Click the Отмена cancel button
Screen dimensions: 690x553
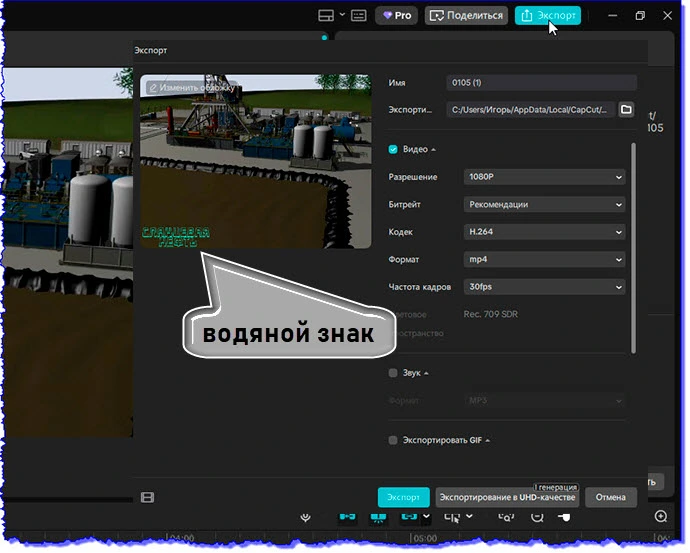pyautogui.click(x=610, y=497)
